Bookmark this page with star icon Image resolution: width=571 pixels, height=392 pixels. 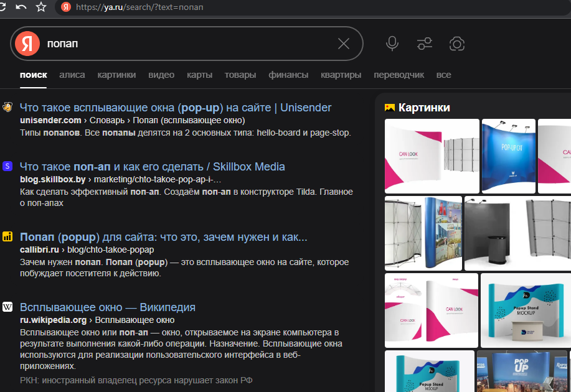[x=41, y=7]
